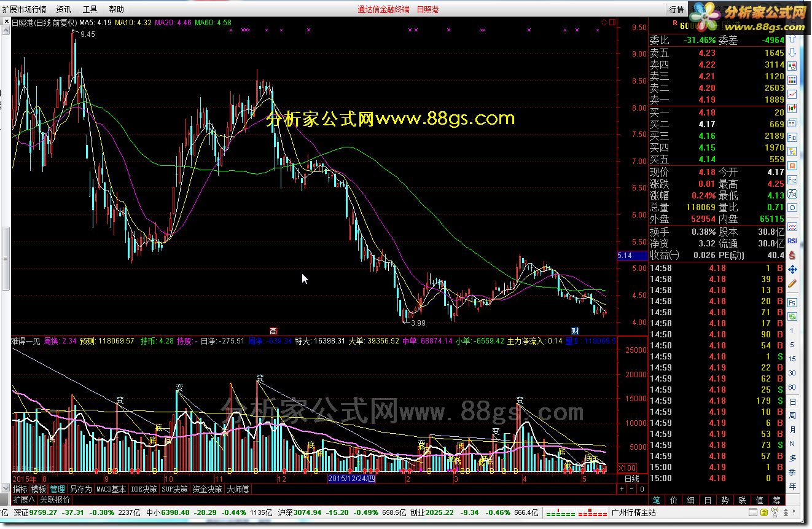Switch to 资金决策 template
The width and height of the screenshot is (812, 529).
[208, 489]
